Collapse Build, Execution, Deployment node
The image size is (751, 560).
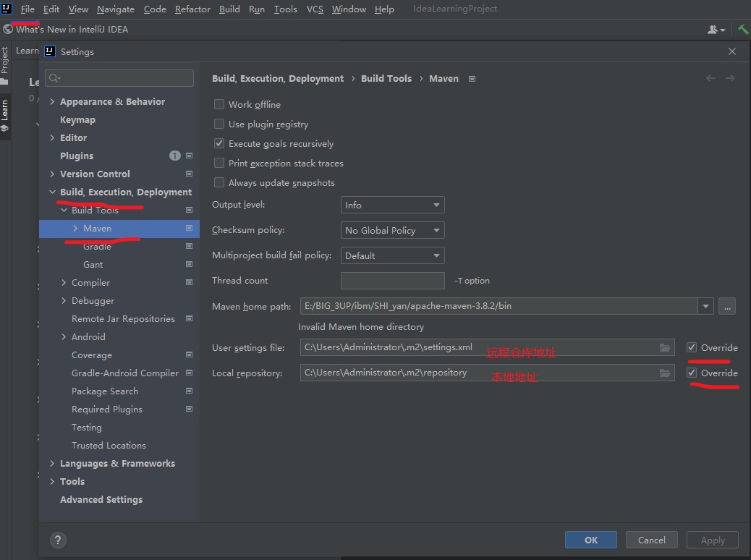pos(52,192)
